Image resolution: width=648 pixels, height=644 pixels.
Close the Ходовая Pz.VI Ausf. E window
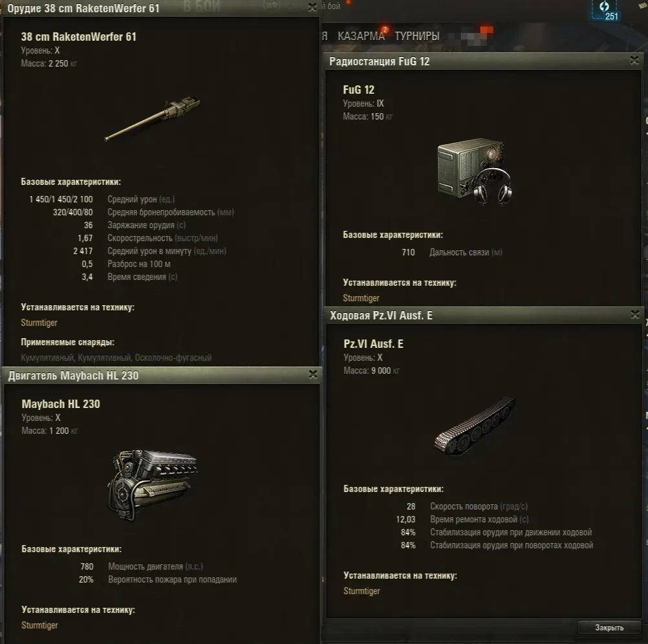(635, 314)
